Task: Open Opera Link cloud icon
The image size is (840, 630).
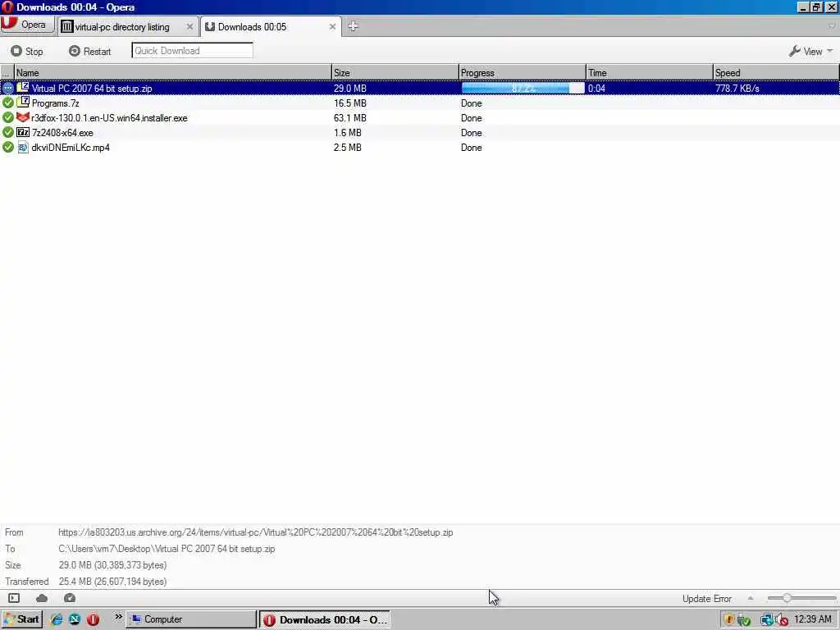Action: pyautogui.click(x=42, y=598)
